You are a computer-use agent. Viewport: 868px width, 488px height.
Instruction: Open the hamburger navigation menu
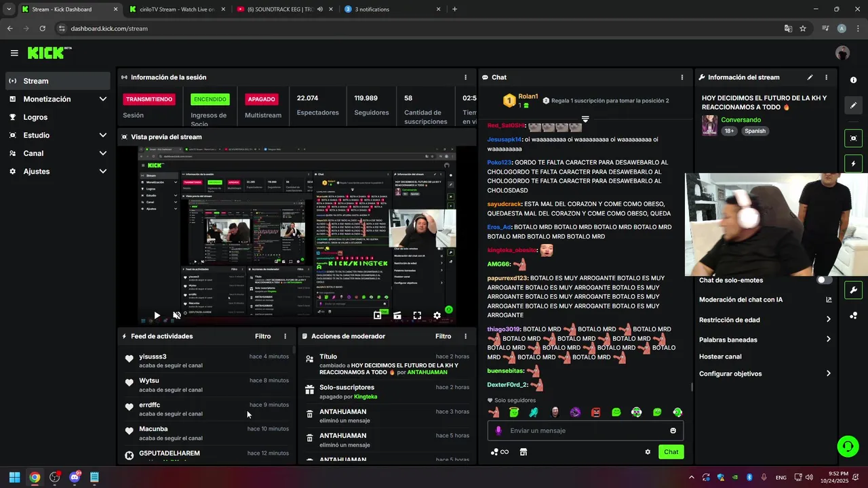pyautogui.click(x=14, y=53)
